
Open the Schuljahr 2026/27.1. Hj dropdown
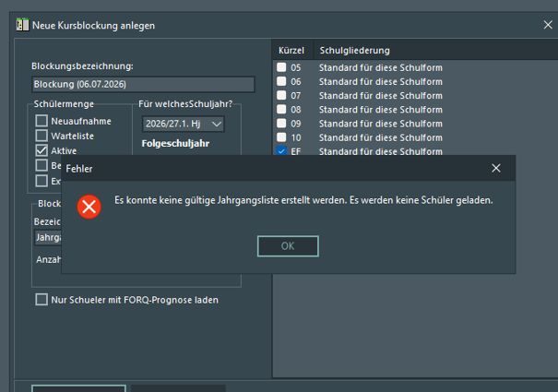183,124
